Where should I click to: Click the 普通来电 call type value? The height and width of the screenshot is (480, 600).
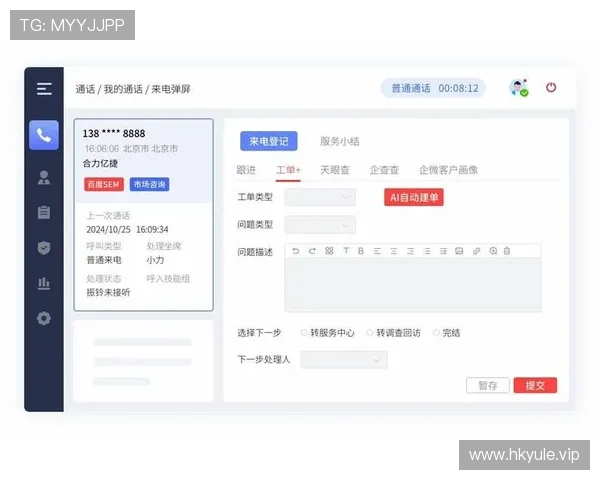pyautogui.click(x=104, y=260)
